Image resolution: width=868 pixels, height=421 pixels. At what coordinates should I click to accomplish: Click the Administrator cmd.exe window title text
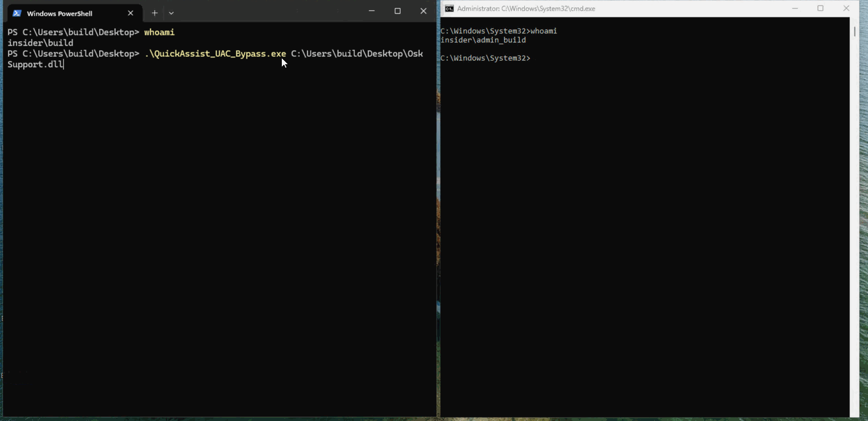526,8
